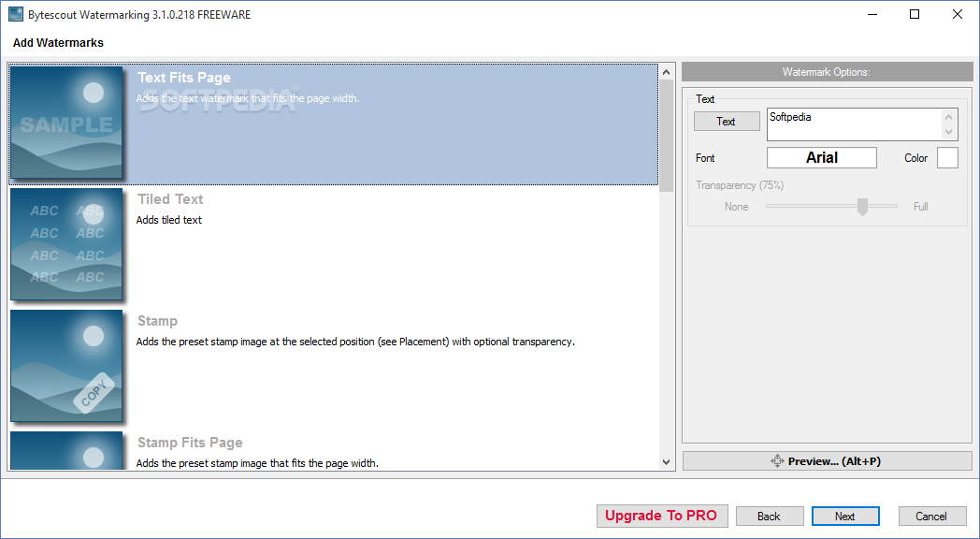The width and height of the screenshot is (980, 539).
Task: Select the Tiled Text ABC thumbnail
Action: point(66,244)
